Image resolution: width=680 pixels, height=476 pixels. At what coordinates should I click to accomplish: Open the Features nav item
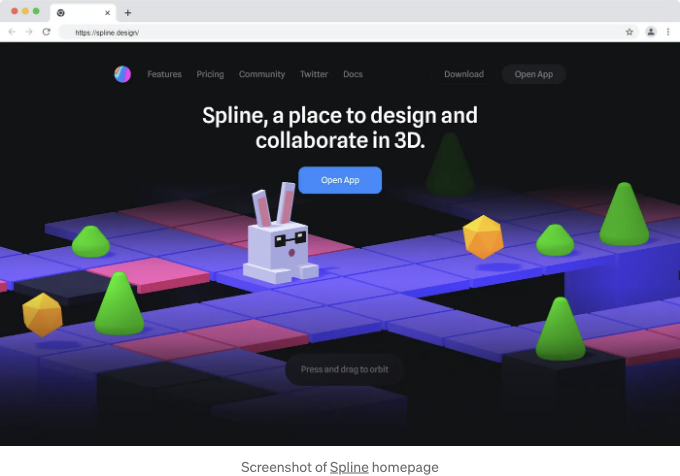click(x=164, y=74)
